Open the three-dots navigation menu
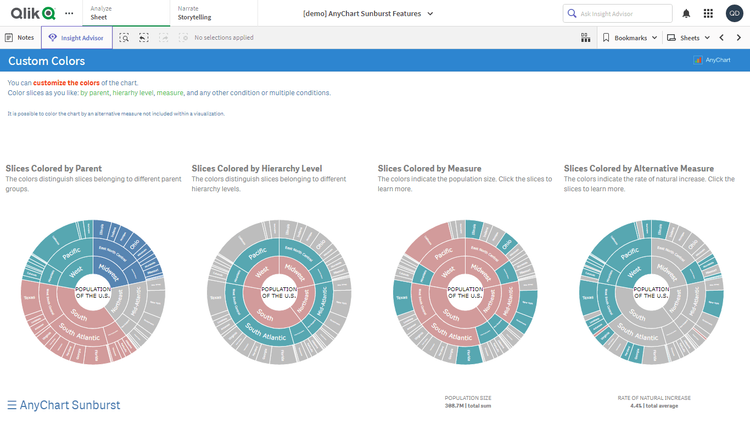Viewport: 750px width, 422px height. tap(69, 13)
